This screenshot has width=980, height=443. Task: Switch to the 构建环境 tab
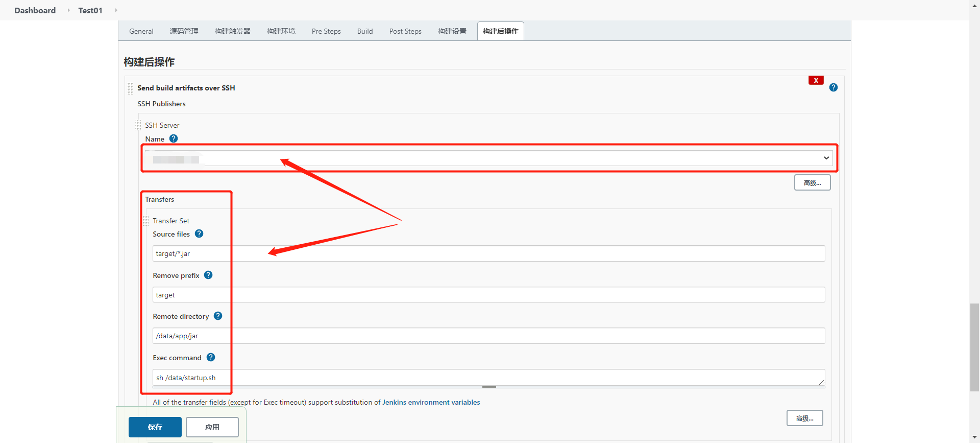point(281,31)
